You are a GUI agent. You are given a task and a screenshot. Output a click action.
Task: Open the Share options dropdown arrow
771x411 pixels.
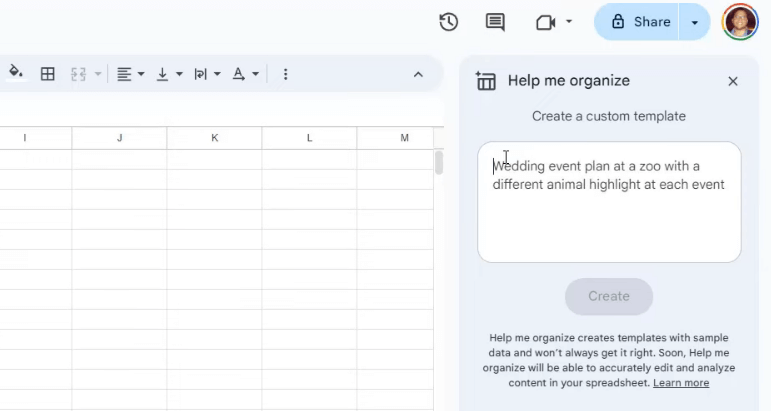[x=694, y=22]
